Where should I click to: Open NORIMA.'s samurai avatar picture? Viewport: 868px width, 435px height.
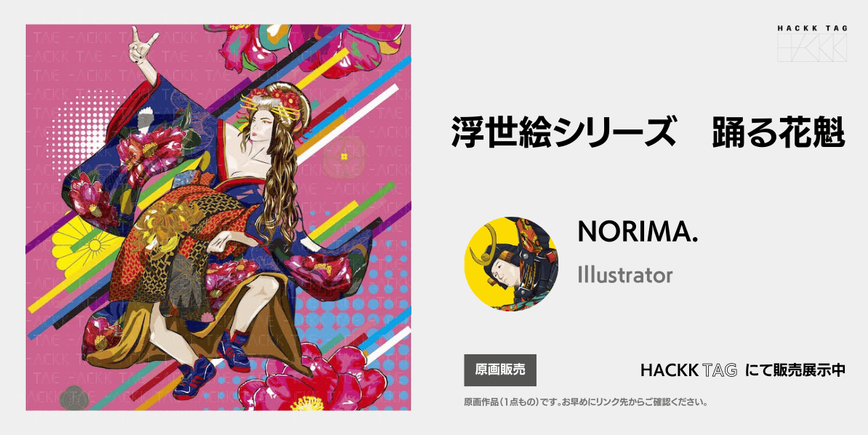coord(511,264)
